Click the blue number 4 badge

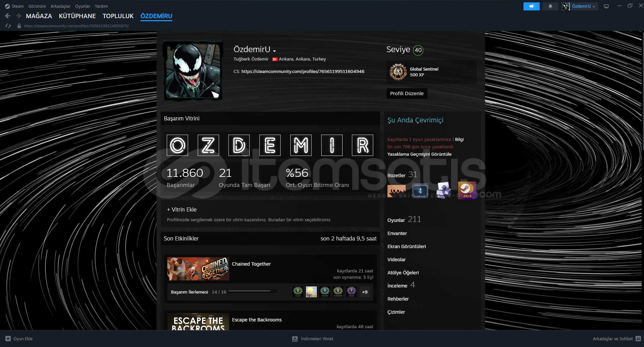pyautogui.click(x=420, y=191)
